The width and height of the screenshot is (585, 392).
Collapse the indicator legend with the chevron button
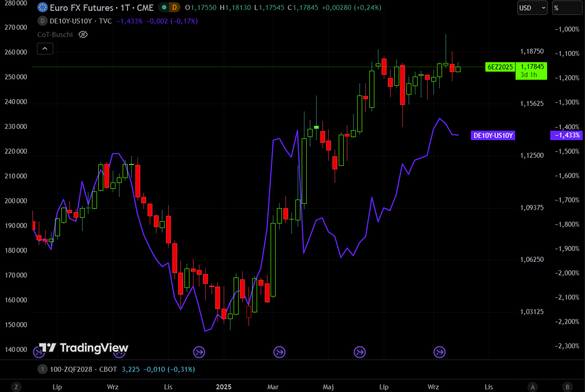pos(45,49)
